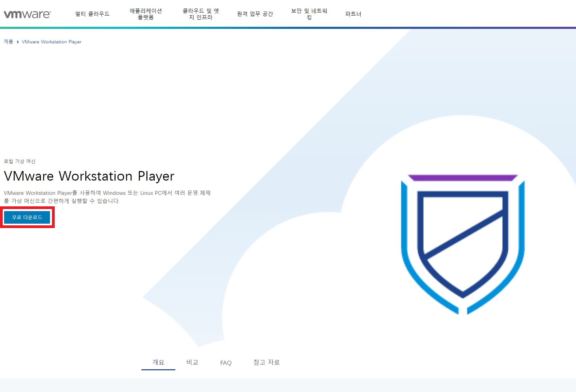Click the VMware Workstation Player heading
The width and height of the screenshot is (576, 392).
[x=89, y=176]
